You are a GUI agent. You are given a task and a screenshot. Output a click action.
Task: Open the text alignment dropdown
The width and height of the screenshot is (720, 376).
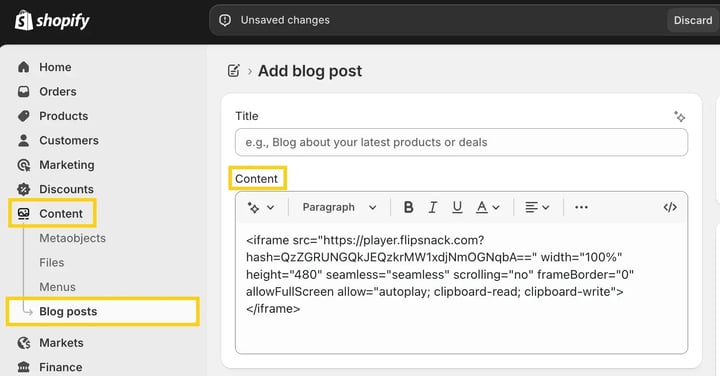tap(537, 208)
